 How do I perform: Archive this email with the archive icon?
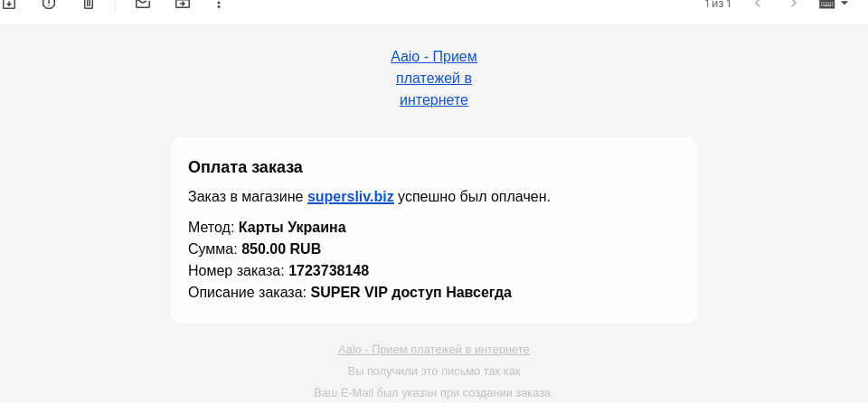tap(9, 4)
